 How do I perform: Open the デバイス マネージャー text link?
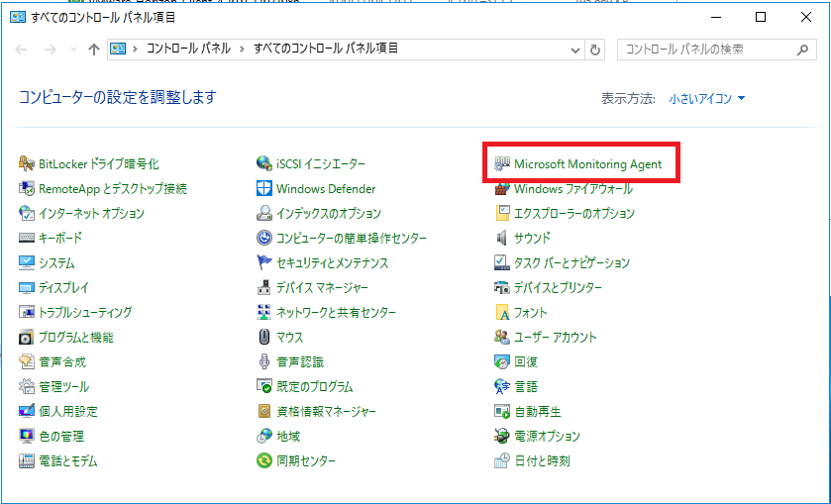[322, 288]
